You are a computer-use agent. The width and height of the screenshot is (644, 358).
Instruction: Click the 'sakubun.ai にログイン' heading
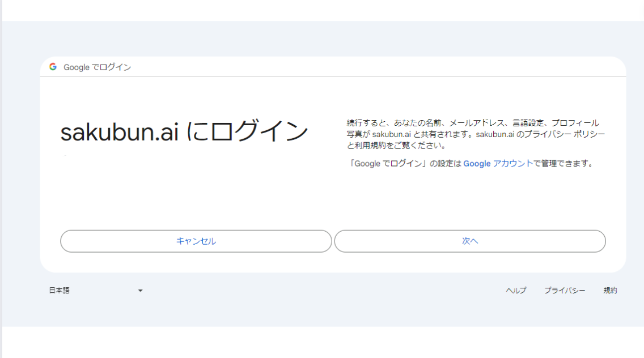coord(184,131)
